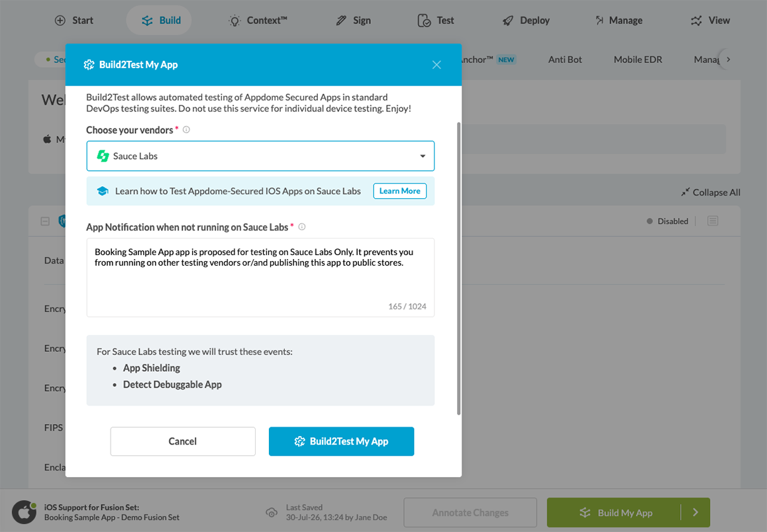This screenshot has height=532, width=767.
Task: Go to the Deploy tab
Action: pos(526,21)
